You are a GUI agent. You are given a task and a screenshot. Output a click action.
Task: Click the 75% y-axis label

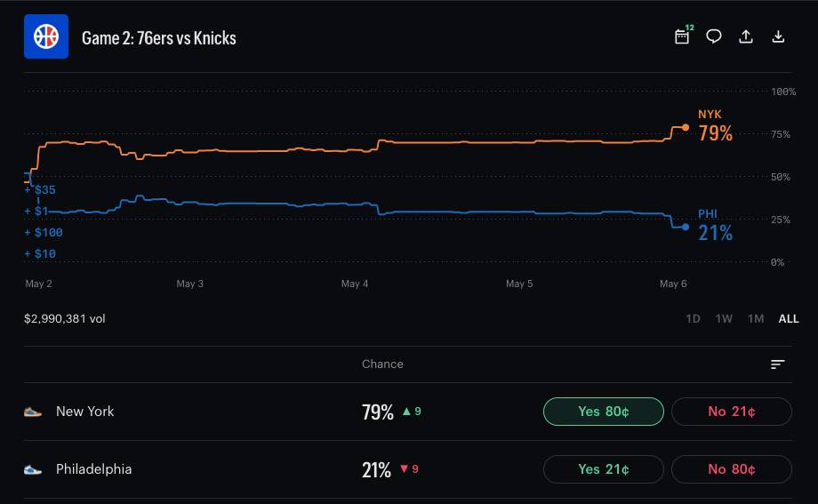781,134
